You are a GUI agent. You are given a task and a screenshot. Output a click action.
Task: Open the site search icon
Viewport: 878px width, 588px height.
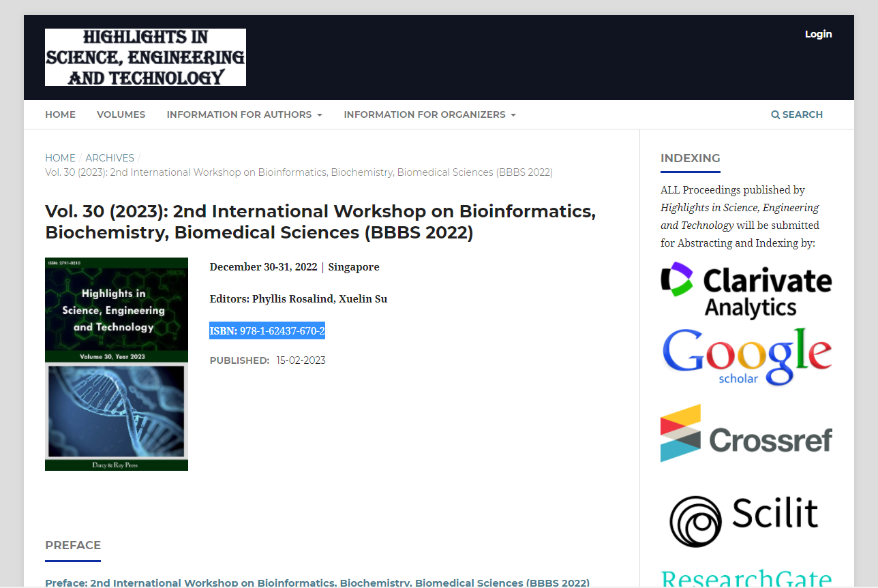point(796,114)
